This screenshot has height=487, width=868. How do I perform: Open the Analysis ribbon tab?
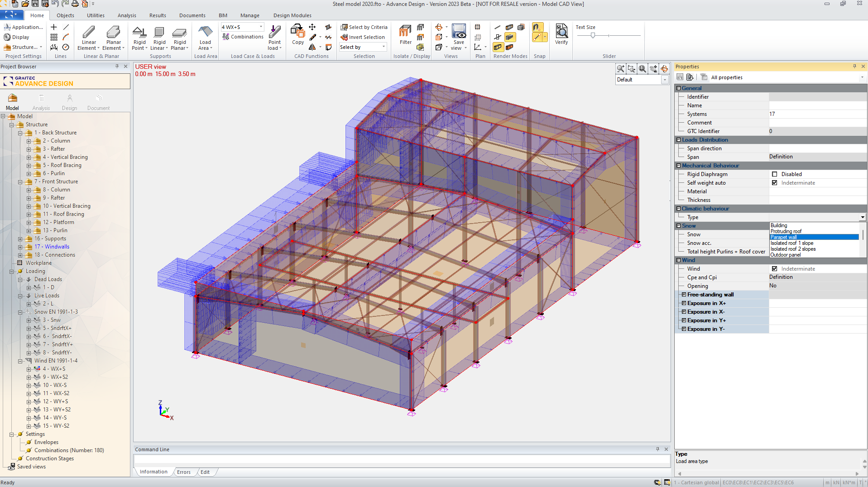click(127, 15)
